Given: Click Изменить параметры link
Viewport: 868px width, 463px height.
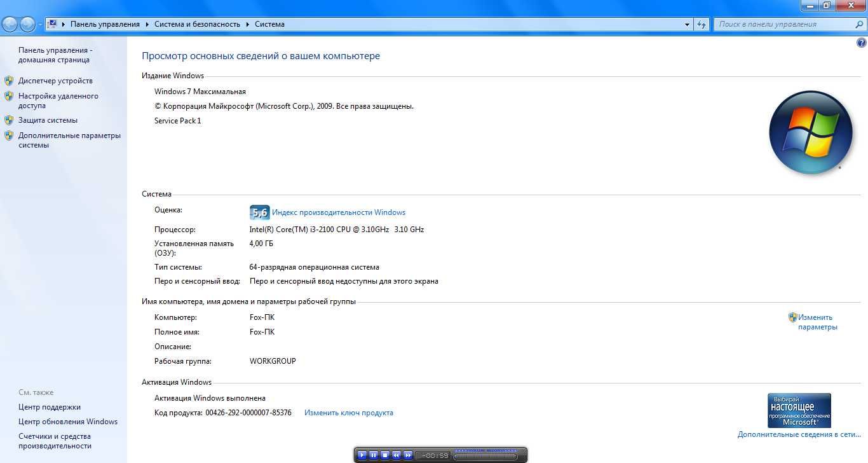Looking at the screenshot, I should click(x=818, y=322).
